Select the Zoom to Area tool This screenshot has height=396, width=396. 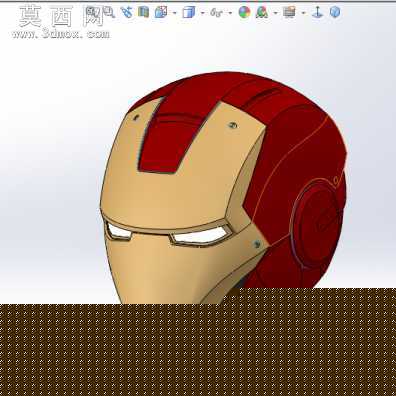[x=108, y=12]
